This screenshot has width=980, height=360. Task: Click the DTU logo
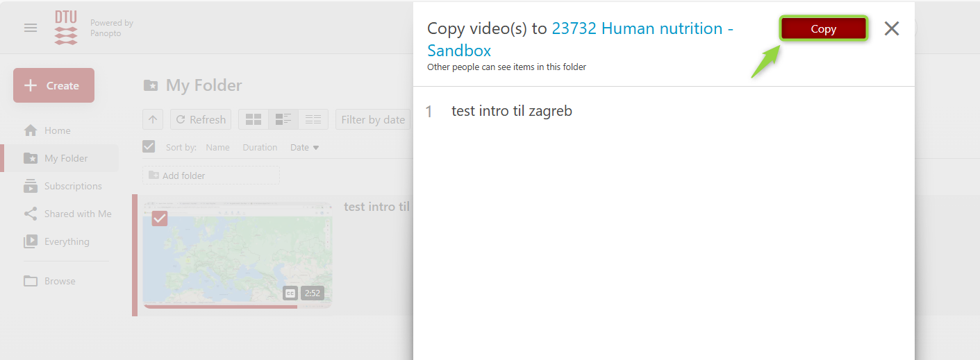66,28
